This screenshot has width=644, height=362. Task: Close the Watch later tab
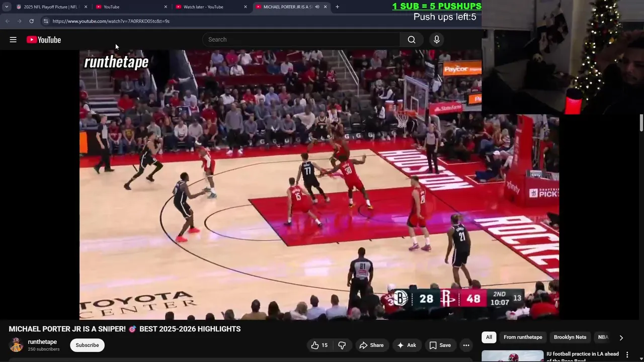(x=246, y=7)
